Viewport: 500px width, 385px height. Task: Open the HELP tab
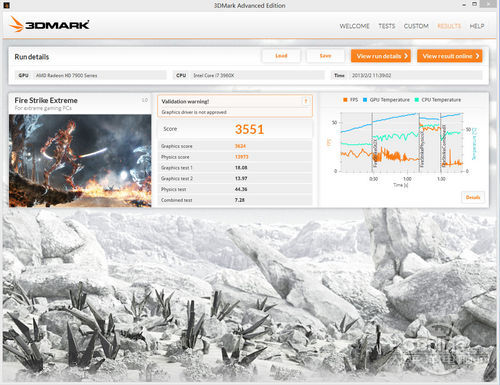click(x=477, y=26)
